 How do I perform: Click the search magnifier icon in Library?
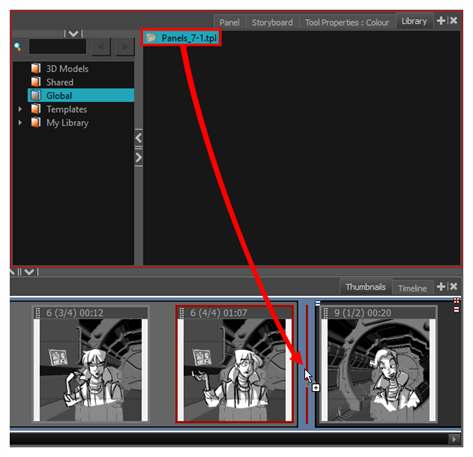tap(18, 47)
